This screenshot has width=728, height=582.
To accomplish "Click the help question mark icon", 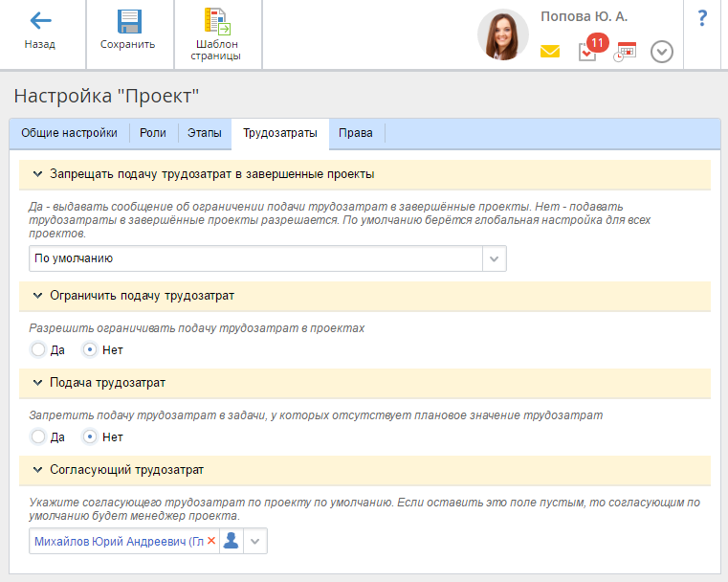I will tap(702, 18).
